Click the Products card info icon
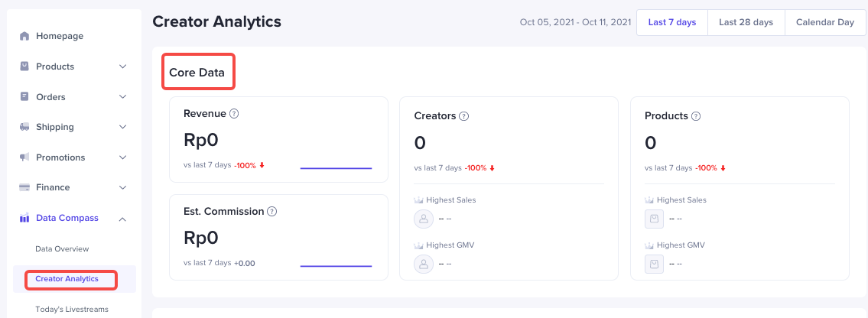Image resolution: width=868 pixels, height=318 pixels. coord(696,116)
